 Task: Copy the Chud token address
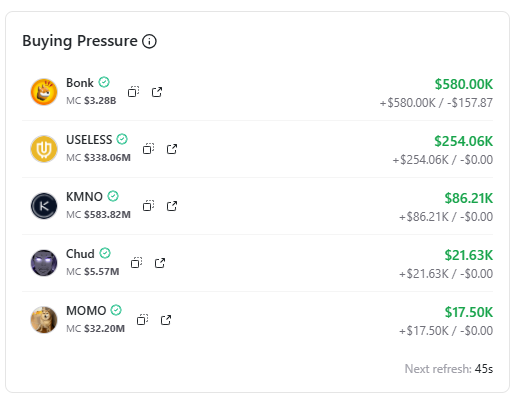136,263
